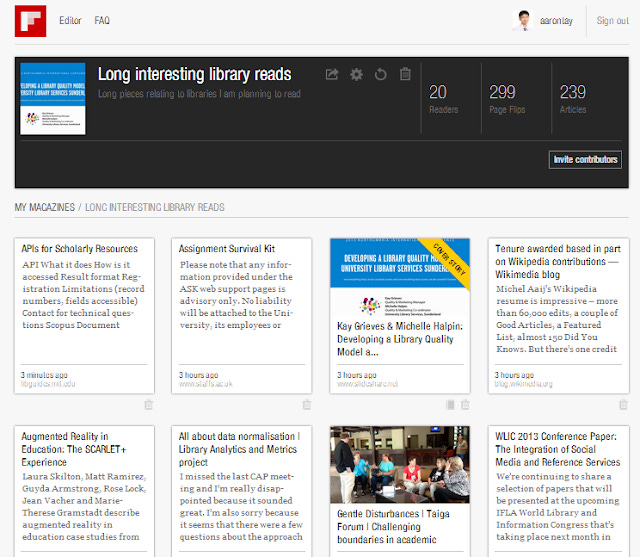The width and height of the screenshot is (640, 557).
Task: Open the FAQ page
Action: tap(102, 20)
